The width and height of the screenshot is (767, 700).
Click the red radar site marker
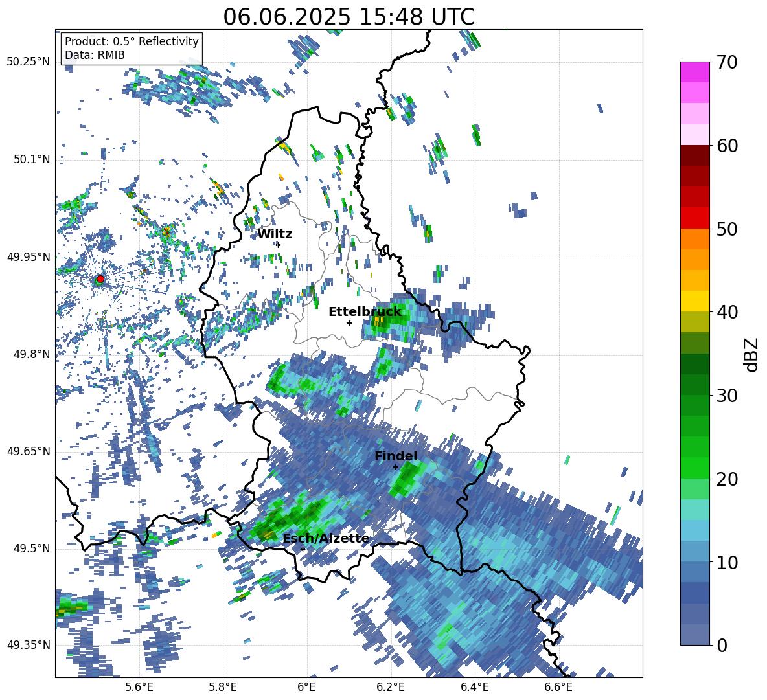click(100, 279)
